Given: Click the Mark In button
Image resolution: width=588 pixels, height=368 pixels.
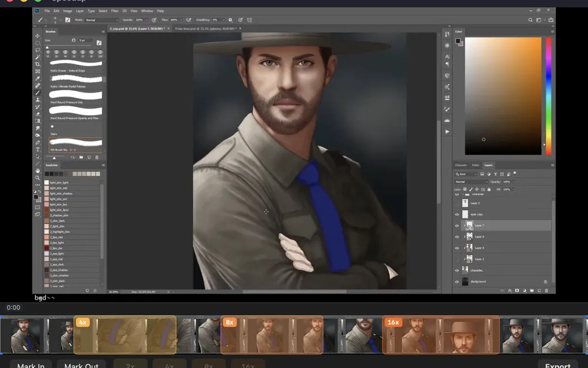Looking at the screenshot, I should [x=31, y=365].
